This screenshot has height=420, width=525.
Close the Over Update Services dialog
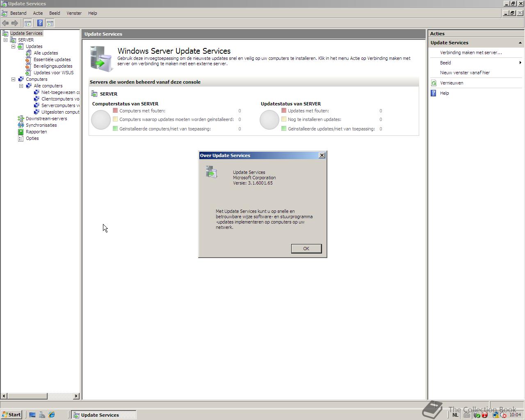pyautogui.click(x=322, y=155)
